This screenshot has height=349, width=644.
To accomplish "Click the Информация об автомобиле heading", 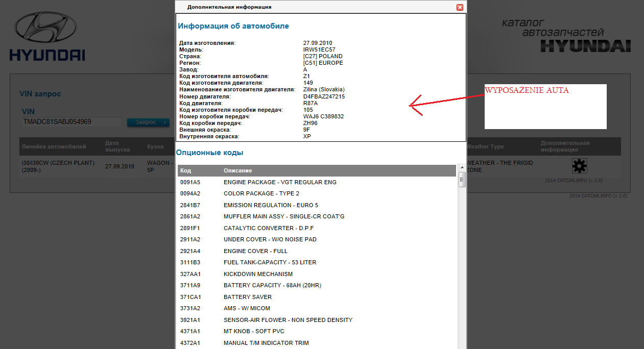I will (x=233, y=26).
